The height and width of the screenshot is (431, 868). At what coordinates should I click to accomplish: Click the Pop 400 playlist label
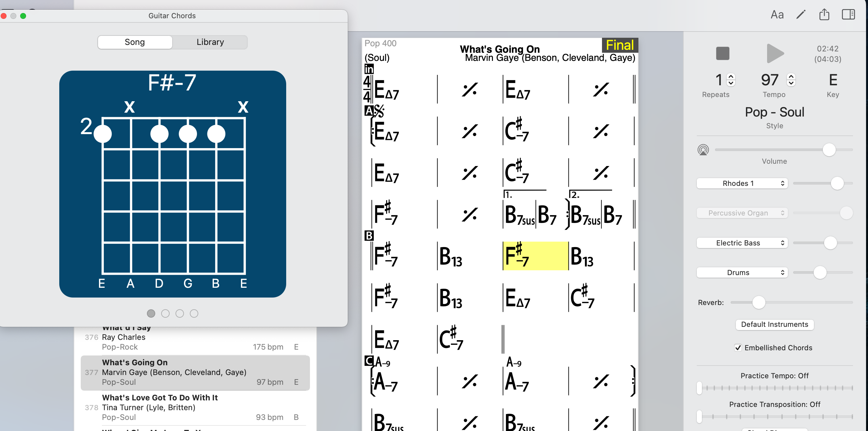coord(380,44)
